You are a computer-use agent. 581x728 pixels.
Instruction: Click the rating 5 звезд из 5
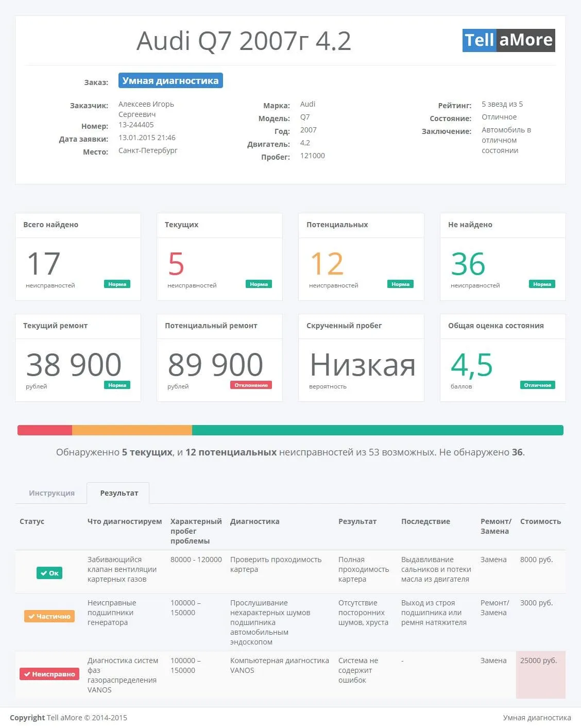tap(502, 104)
